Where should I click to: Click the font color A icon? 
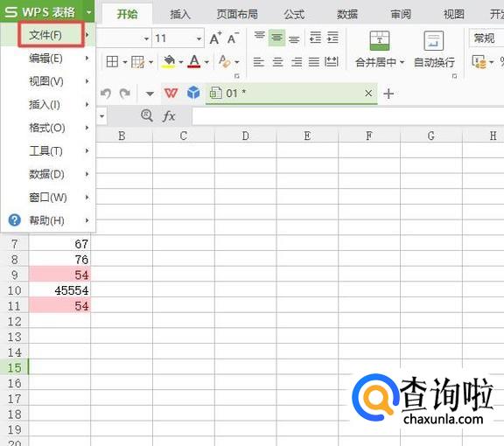[x=194, y=61]
